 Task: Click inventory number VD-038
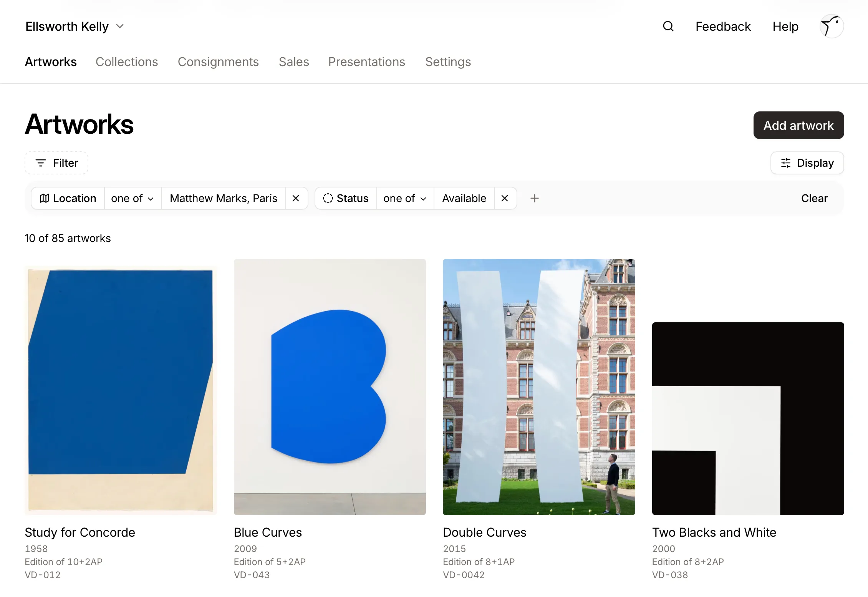click(x=670, y=575)
